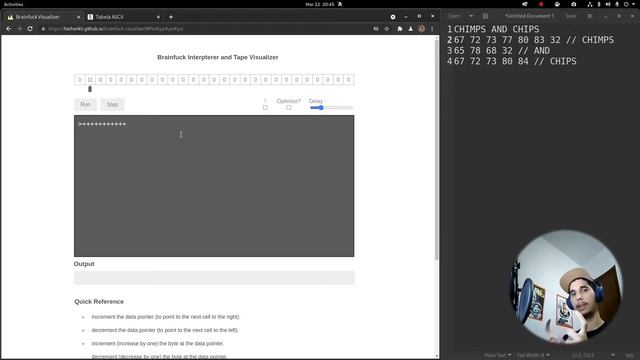Open the browser three-dot menu

pos(432,29)
